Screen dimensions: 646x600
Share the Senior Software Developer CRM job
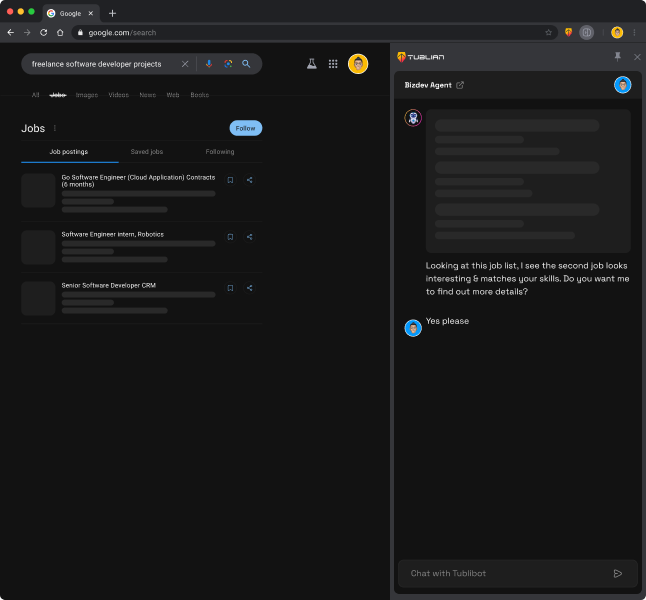click(249, 288)
